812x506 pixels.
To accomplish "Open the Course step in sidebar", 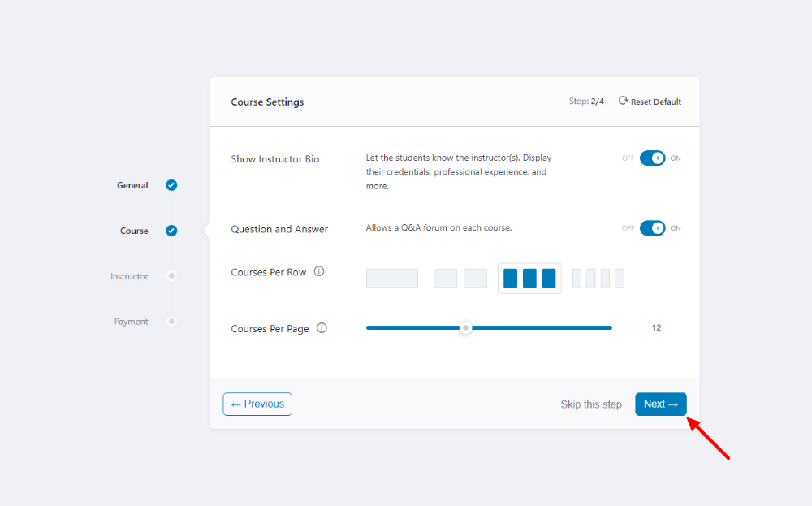I will tap(134, 231).
